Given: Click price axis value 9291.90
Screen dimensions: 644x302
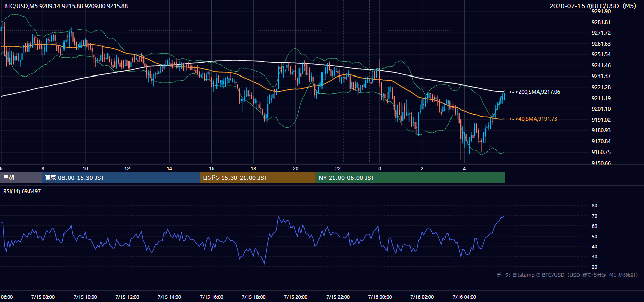Looking at the screenshot, I should [x=601, y=11].
